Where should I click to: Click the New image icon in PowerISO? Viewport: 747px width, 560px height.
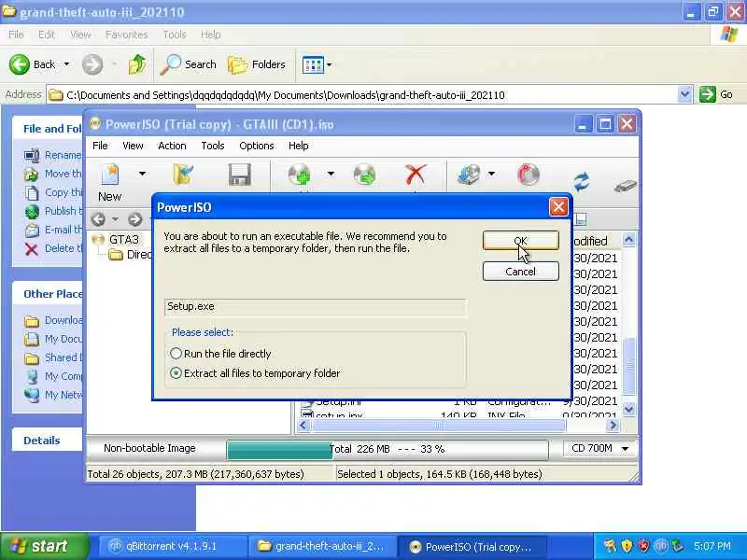point(109,175)
